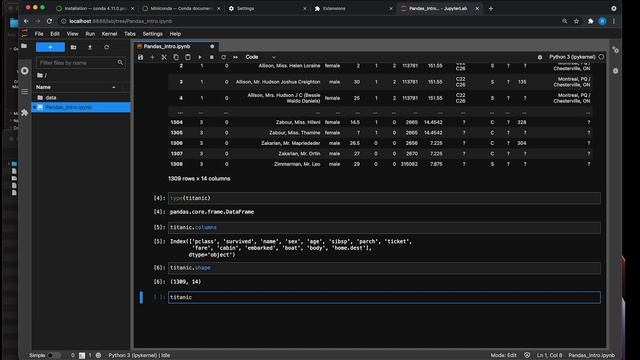
Task: Click the blue New Launcher button
Action: coord(50,47)
